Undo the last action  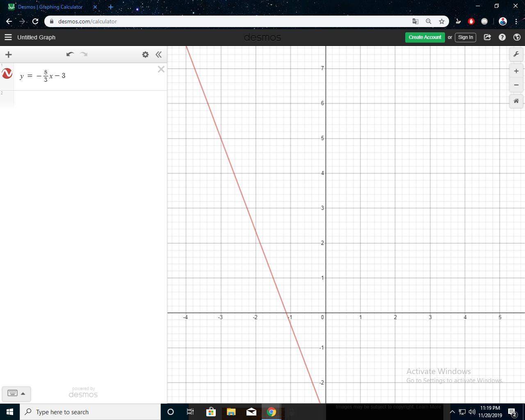(x=70, y=54)
